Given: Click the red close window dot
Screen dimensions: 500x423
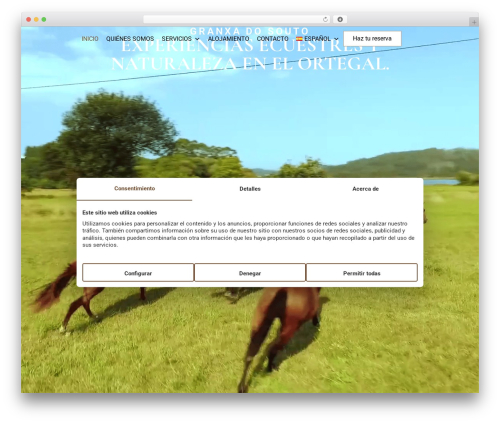Looking at the screenshot, I should click(x=29, y=20).
